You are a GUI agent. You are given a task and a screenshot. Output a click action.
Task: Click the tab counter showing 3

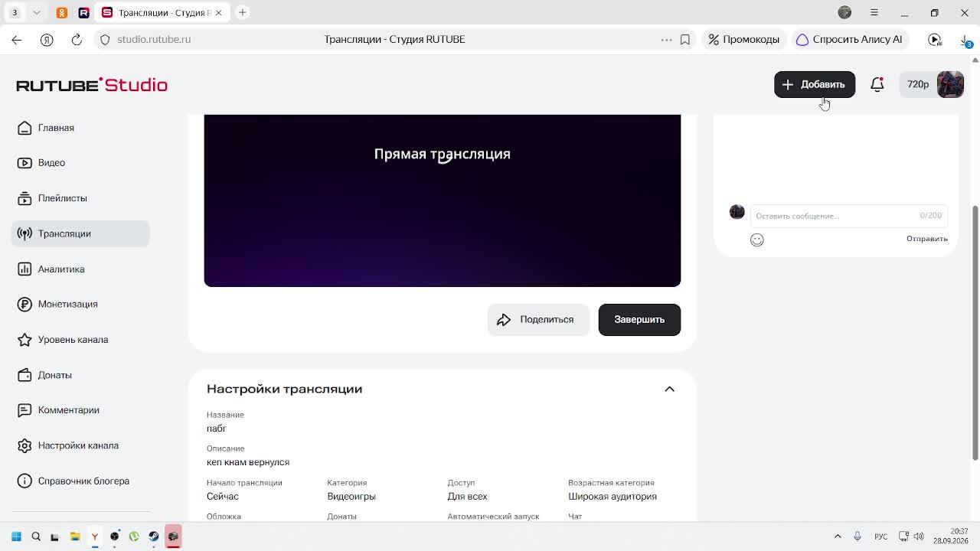[x=15, y=12]
